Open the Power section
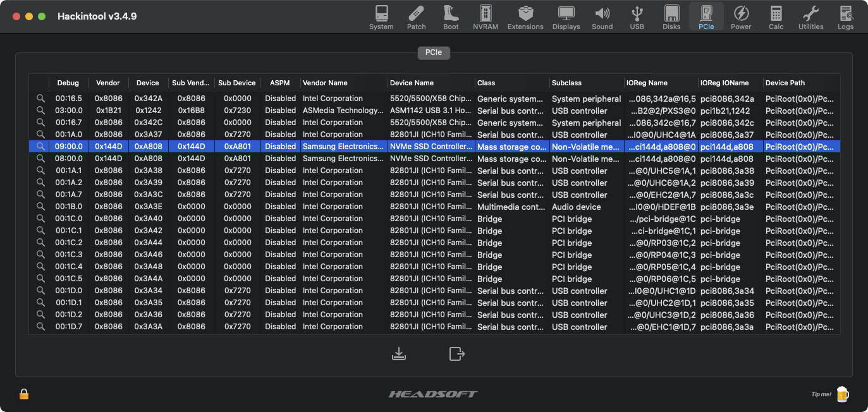This screenshot has height=412, width=868. [741, 17]
